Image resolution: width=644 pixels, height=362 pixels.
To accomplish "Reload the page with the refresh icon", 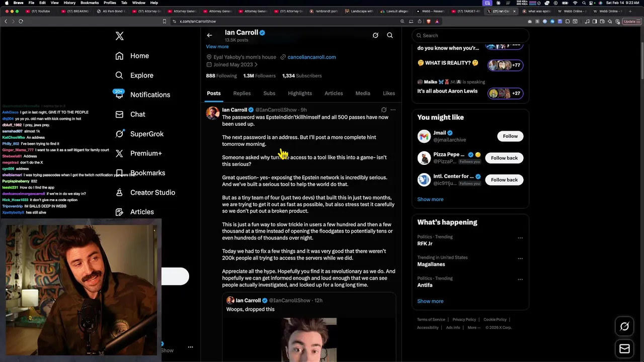I will (21, 21).
